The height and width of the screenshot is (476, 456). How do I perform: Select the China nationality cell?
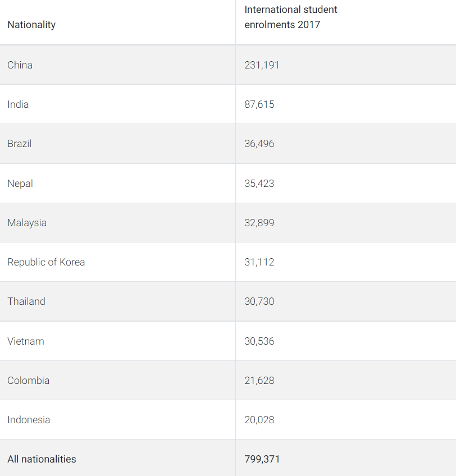(20, 65)
